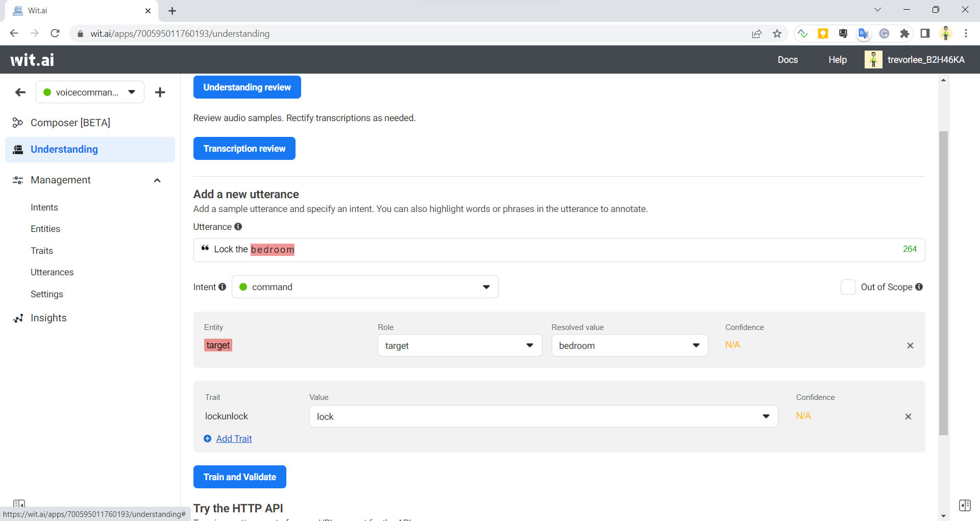This screenshot has width=980, height=521.
Task: Click the yellow extension icon
Action: tap(823, 34)
